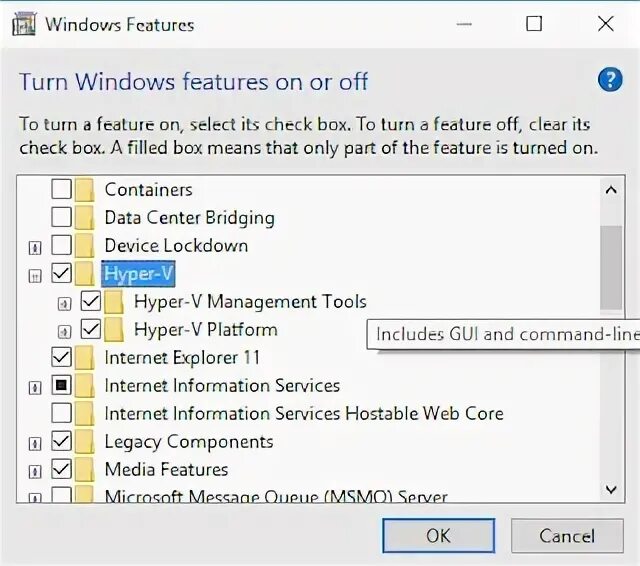Collapse the Hyper-V tree node
640x566 pixels.
(x=35, y=274)
